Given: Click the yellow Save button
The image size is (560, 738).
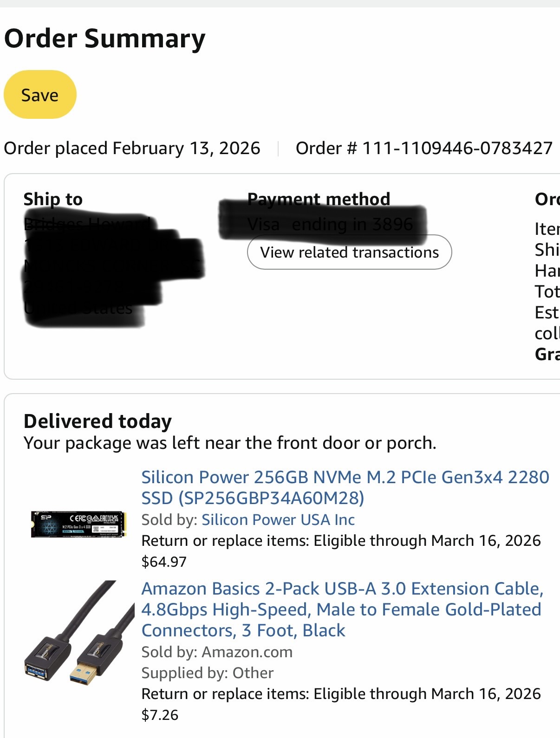Looking at the screenshot, I should [x=40, y=95].
